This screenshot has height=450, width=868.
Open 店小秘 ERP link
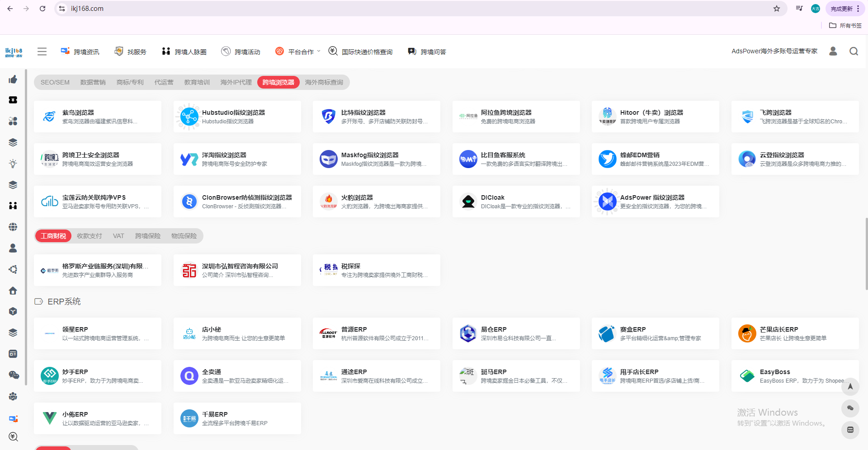237,333
